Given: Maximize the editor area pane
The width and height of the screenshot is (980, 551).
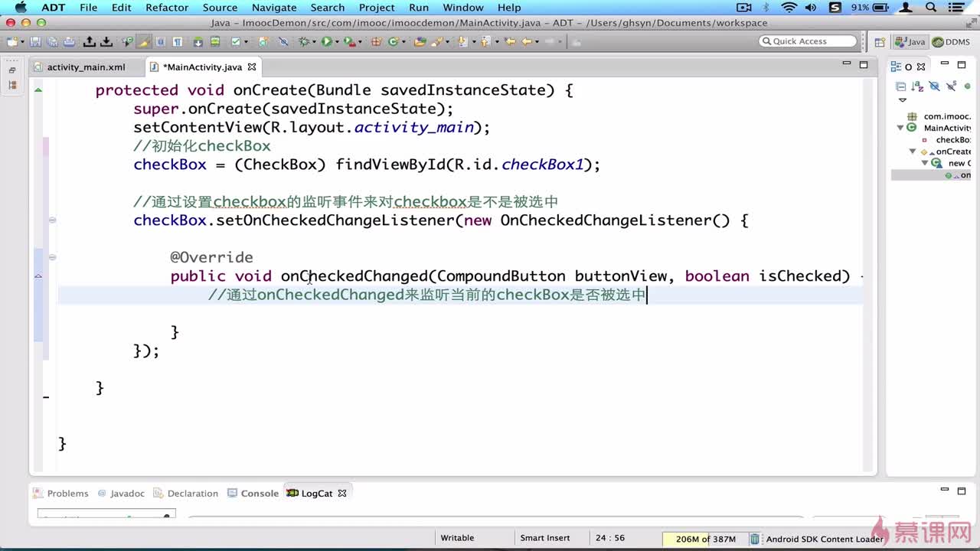Looking at the screenshot, I should [864, 65].
